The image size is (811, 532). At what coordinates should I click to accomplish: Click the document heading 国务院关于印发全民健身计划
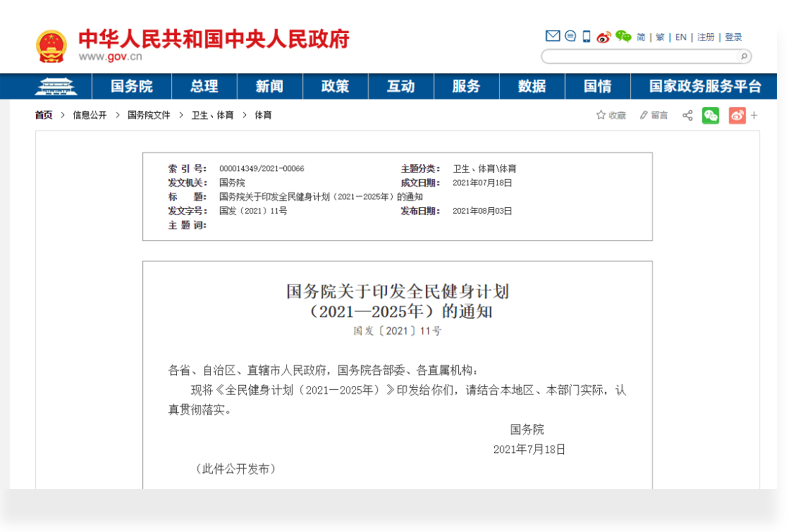(x=398, y=292)
